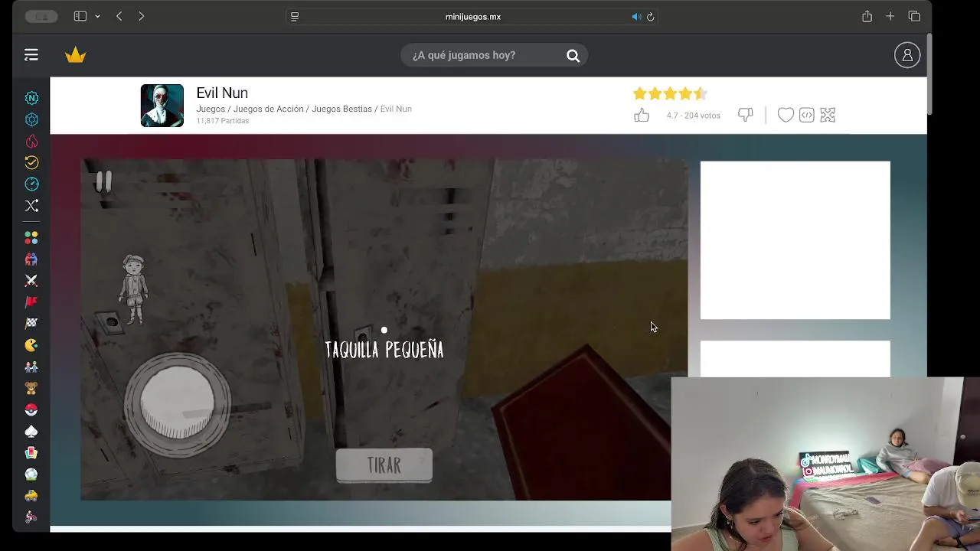Click the virtual joystick in game
The height and width of the screenshot is (551, 980).
click(178, 404)
